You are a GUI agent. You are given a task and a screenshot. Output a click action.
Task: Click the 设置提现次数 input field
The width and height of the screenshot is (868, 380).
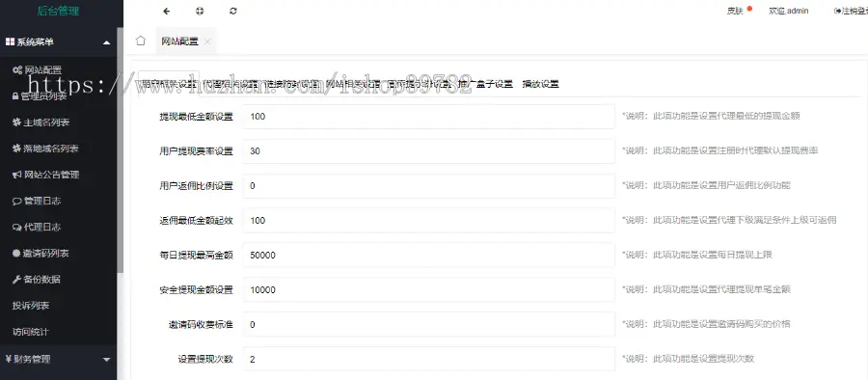pos(428,359)
